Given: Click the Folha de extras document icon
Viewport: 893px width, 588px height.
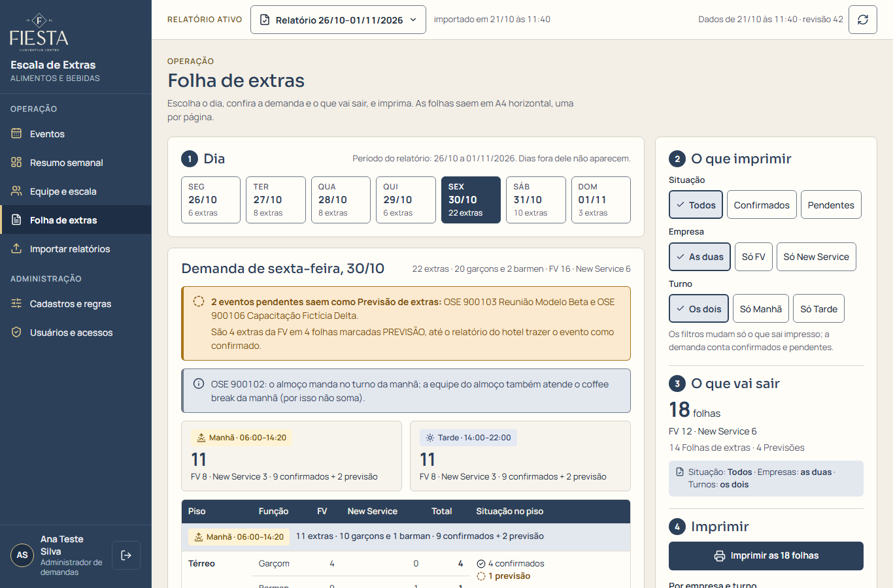Looking at the screenshot, I should 16,220.
